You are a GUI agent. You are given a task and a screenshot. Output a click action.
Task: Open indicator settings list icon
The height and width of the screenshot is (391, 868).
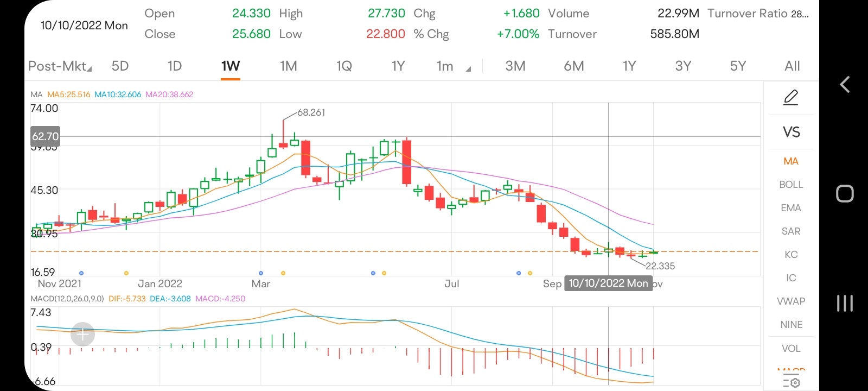point(791,381)
